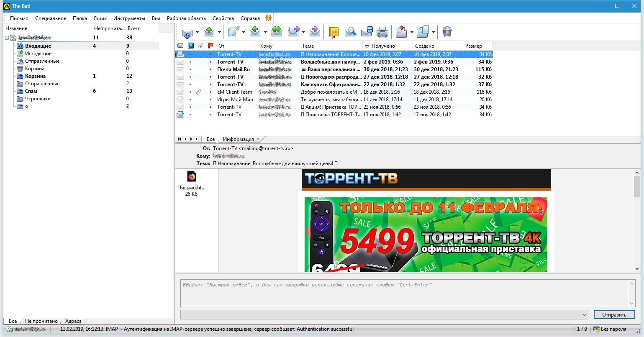Click the Send Queued Mail icon
The height and width of the screenshot is (337, 644).
point(209,32)
